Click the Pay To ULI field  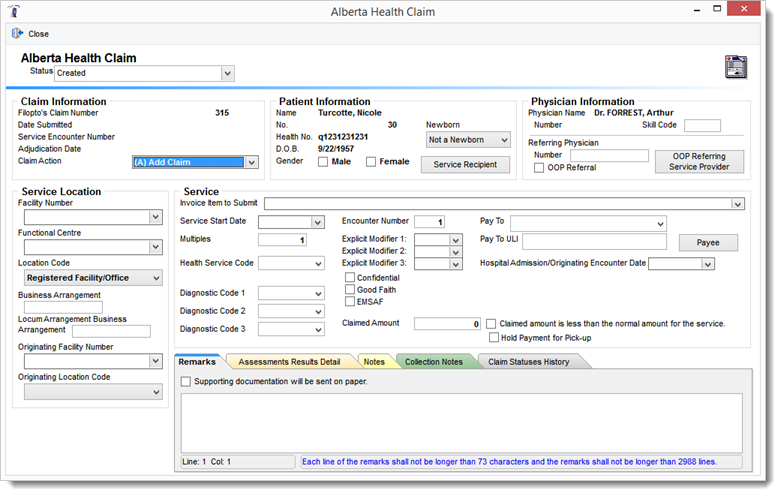(x=594, y=242)
